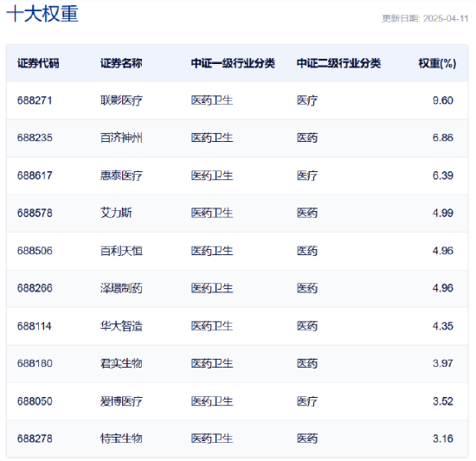Select security code 688266
The image size is (476, 461).
pos(35,288)
